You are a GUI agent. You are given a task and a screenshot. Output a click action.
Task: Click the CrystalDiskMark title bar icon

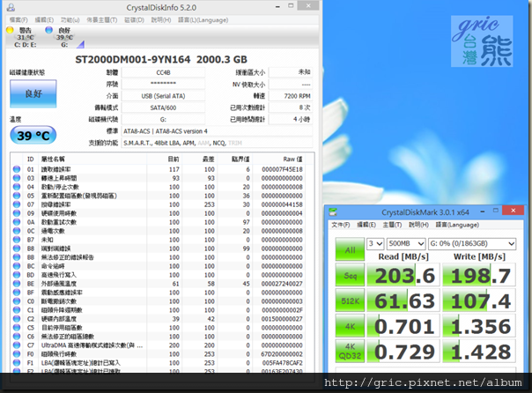click(x=334, y=212)
